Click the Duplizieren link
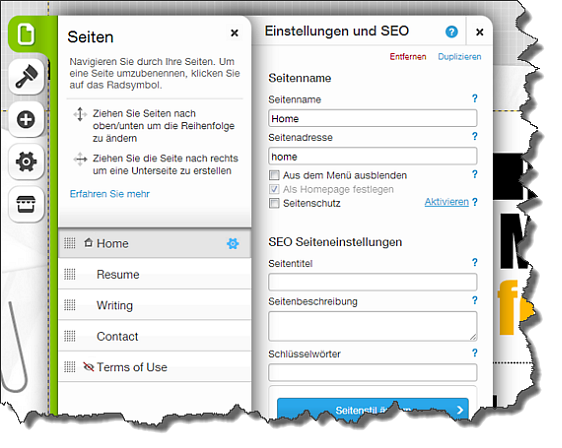 (x=459, y=57)
